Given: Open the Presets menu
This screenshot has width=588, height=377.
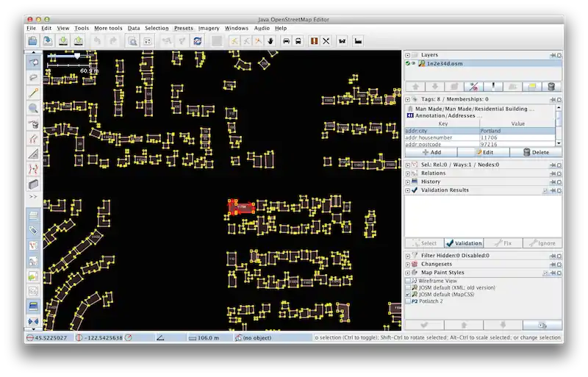Looking at the screenshot, I should coord(183,28).
